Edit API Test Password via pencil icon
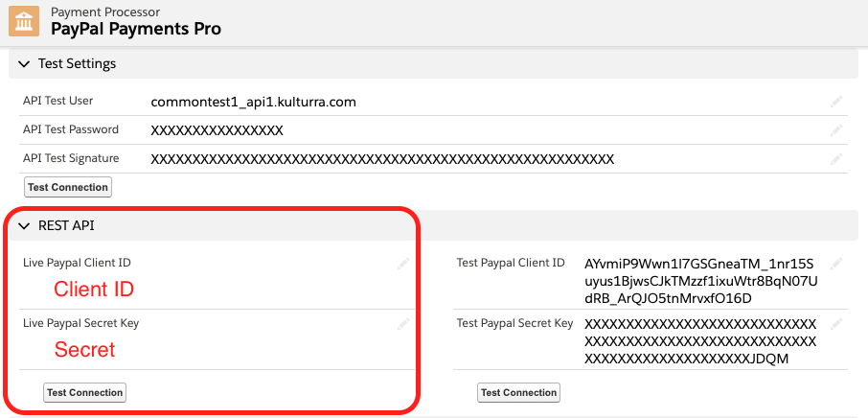868x418 pixels. pos(835,130)
